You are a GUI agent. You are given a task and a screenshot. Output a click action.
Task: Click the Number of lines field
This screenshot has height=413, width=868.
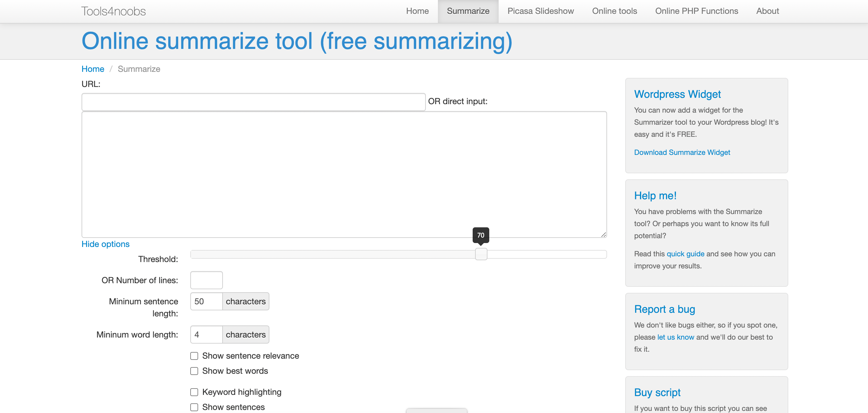206,280
